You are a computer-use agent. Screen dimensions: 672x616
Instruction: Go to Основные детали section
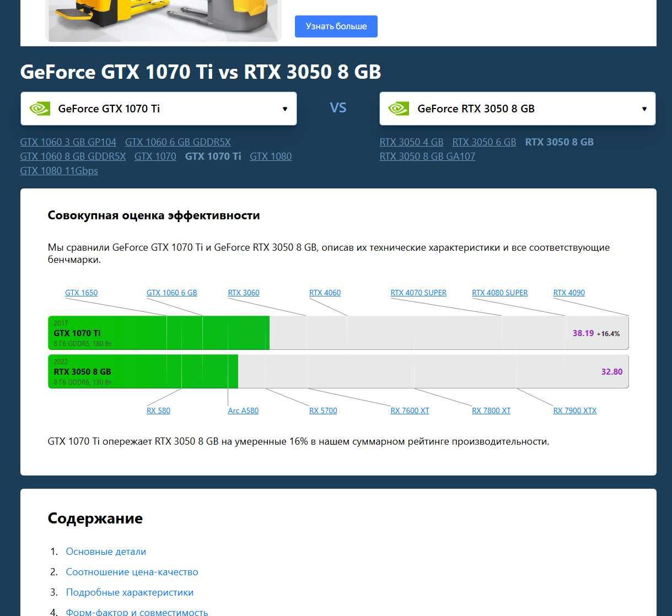[x=106, y=552]
